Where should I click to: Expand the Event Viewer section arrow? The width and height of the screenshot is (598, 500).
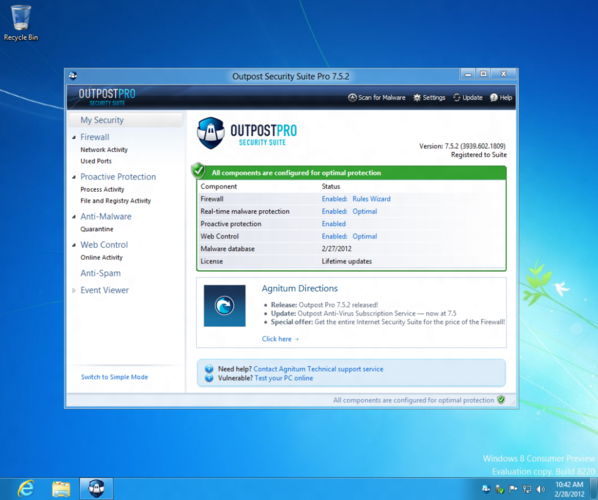click(x=74, y=290)
